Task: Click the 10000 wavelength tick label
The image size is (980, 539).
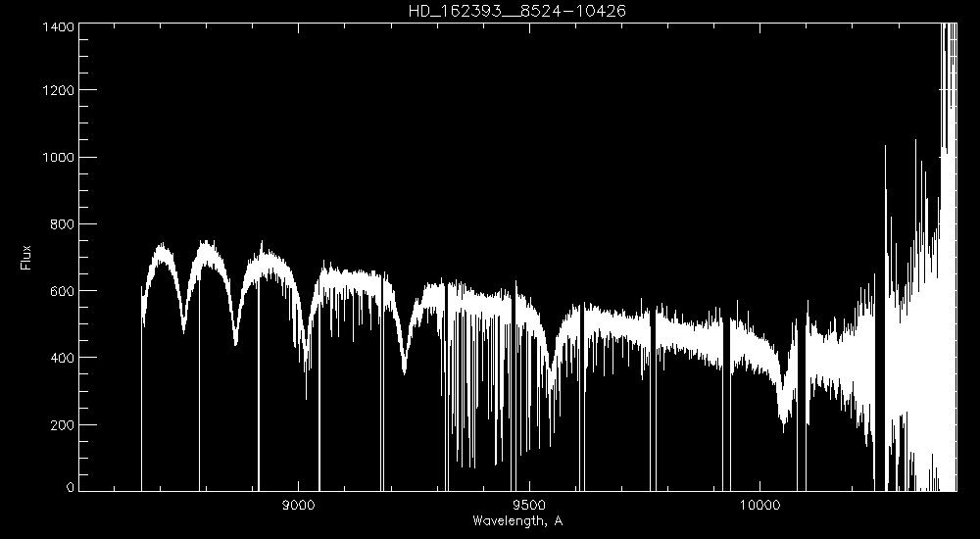Action: pos(760,506)
